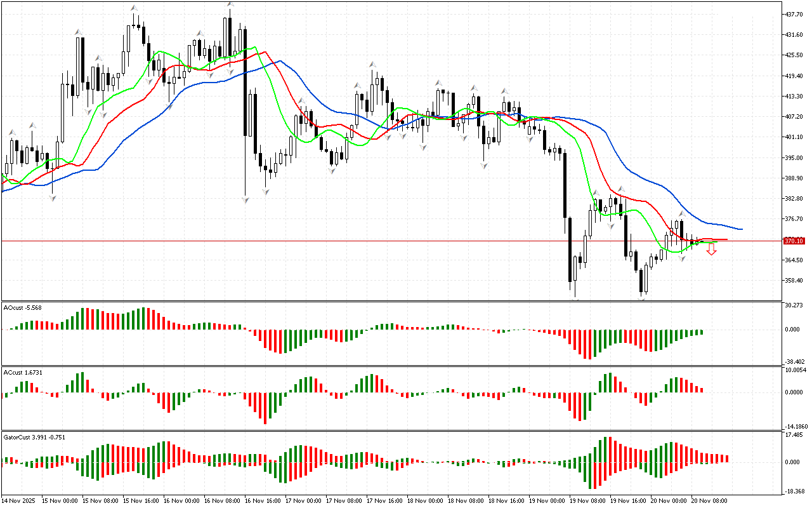This screenshot has width=812, height=508.
Task: Click the red down-arrow signal near current price
Action: point(712,251)
